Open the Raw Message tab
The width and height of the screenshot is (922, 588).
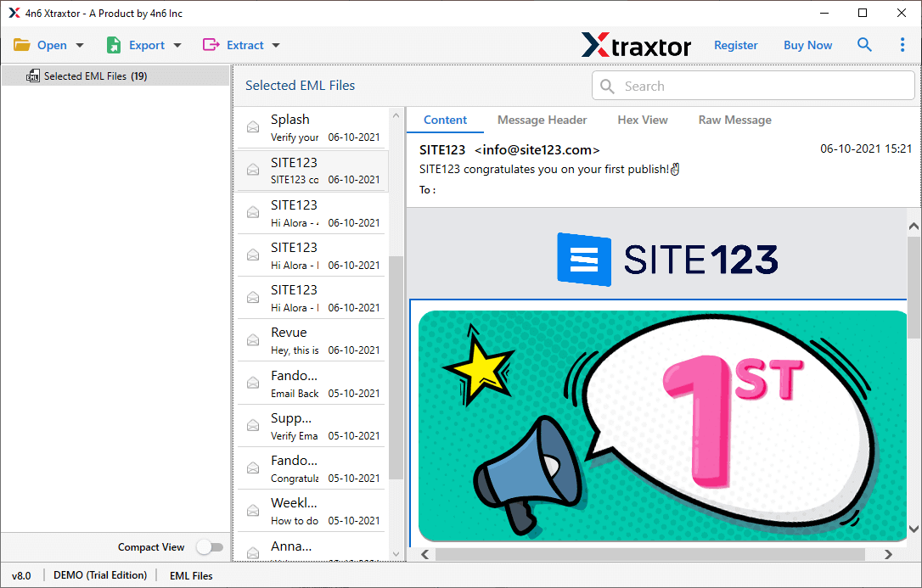point(734,120)
